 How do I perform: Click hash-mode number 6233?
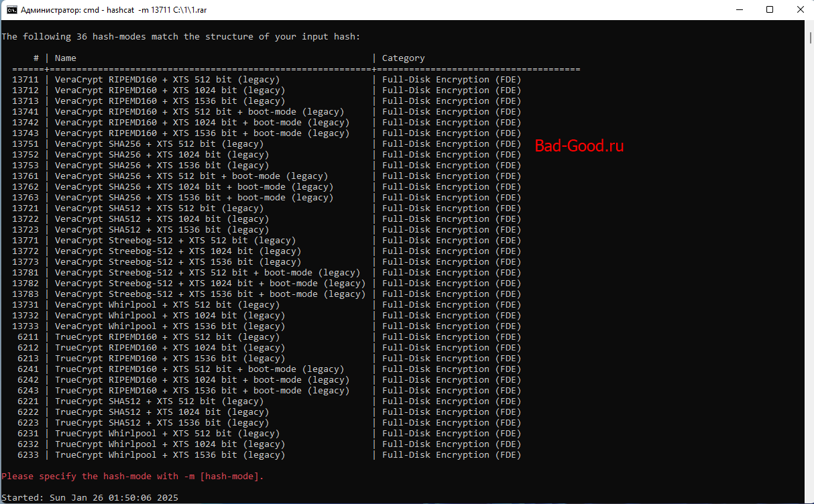click(x=28, y=455)
